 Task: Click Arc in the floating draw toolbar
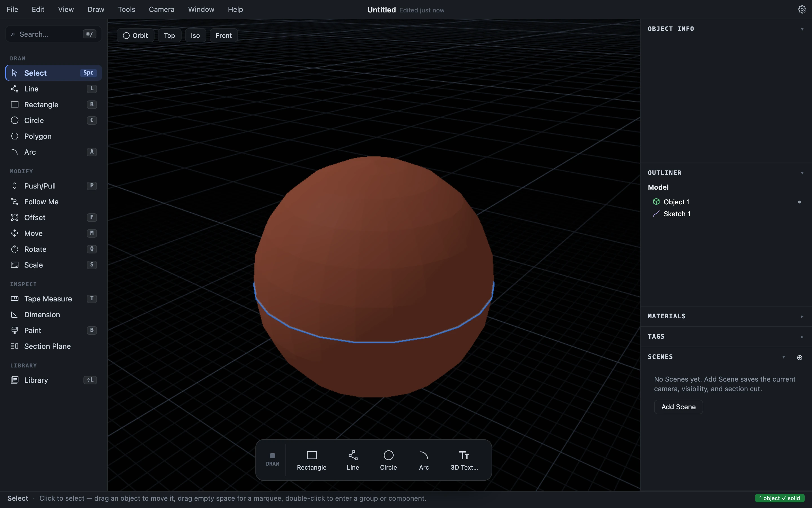424,460
